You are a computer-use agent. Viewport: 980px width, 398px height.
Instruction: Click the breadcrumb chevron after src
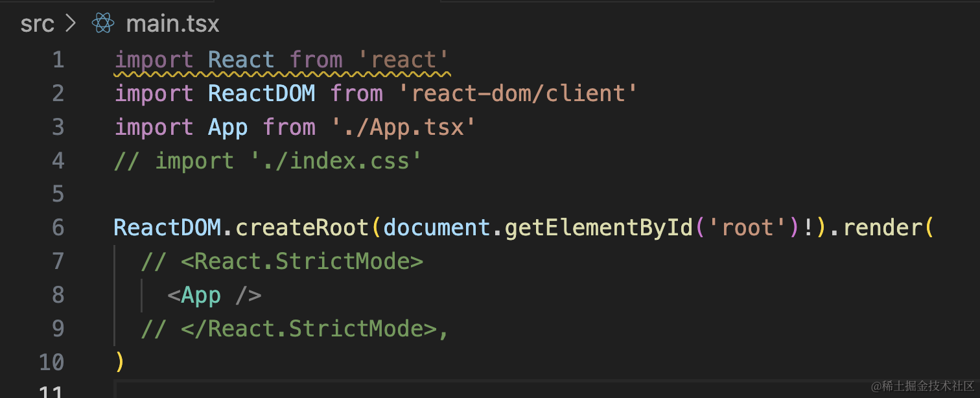pos(71,25)
